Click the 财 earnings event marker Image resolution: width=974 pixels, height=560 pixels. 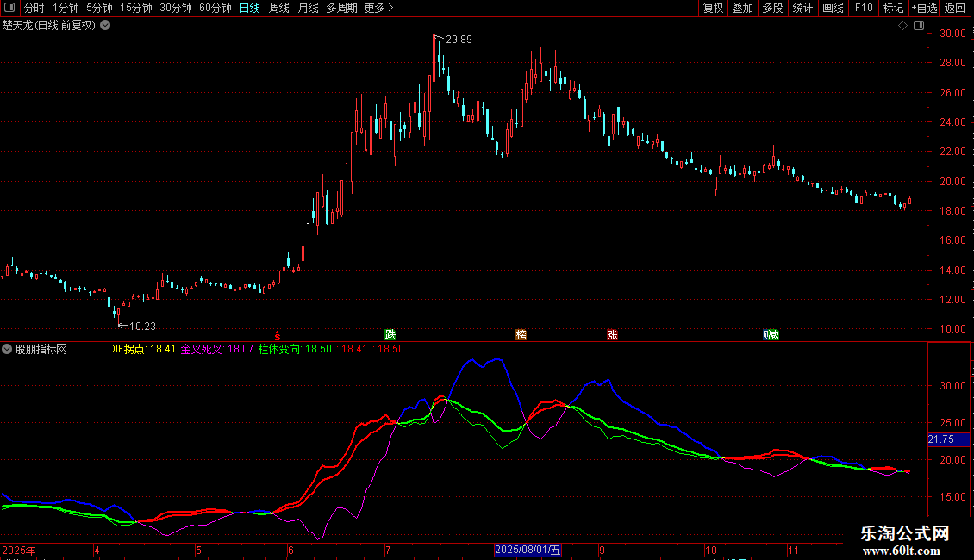tap(771, 335)
